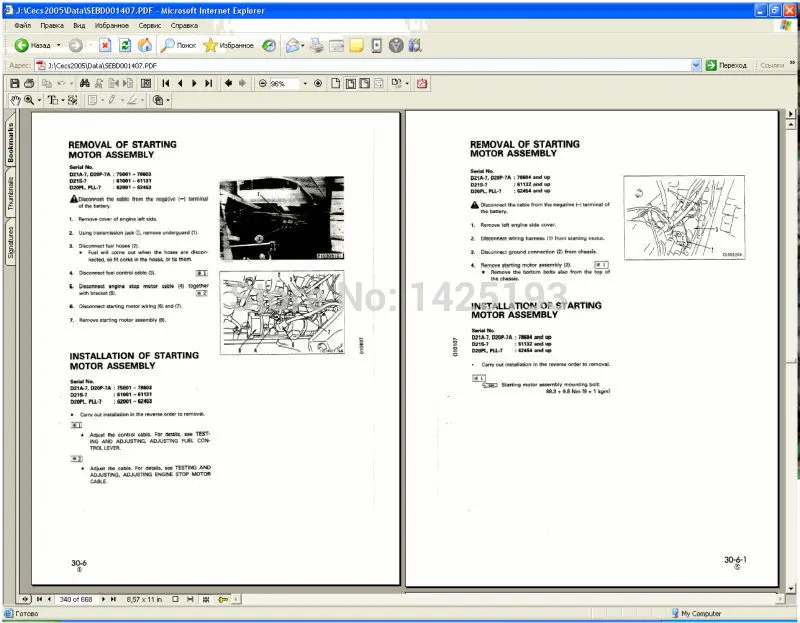This screenshot has width=800, height=623.
Task: Open the Вид menu
Action: pos(79,25)
